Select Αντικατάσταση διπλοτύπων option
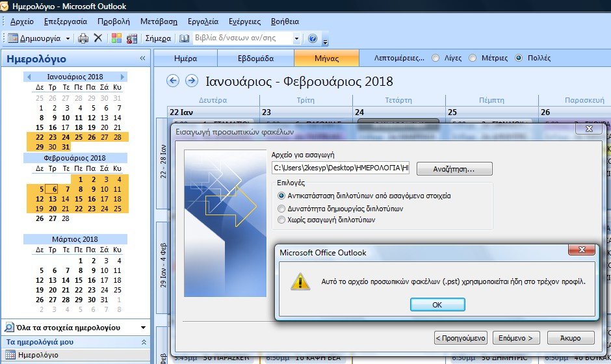 pos(281,196)
